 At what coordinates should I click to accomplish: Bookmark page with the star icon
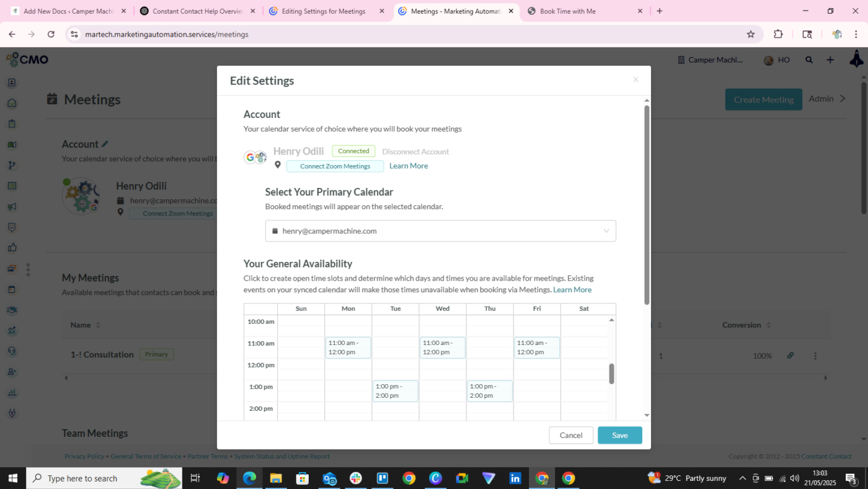[x=751, y=35]
